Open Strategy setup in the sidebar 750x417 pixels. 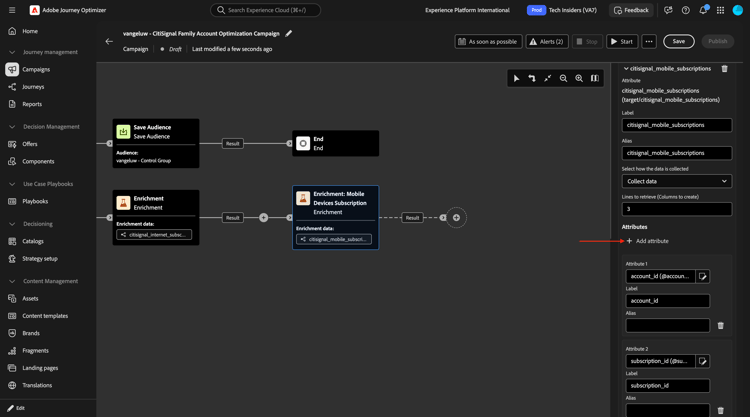tap(40, 259)
